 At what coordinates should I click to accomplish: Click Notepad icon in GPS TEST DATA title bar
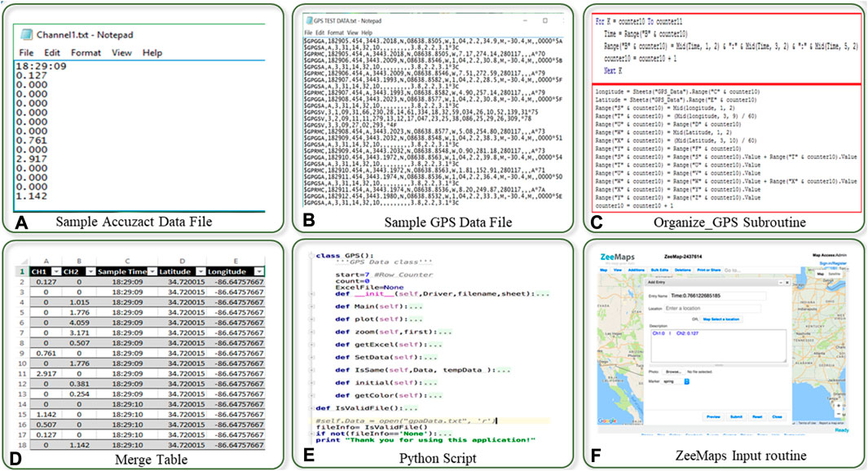coord(309,20)
